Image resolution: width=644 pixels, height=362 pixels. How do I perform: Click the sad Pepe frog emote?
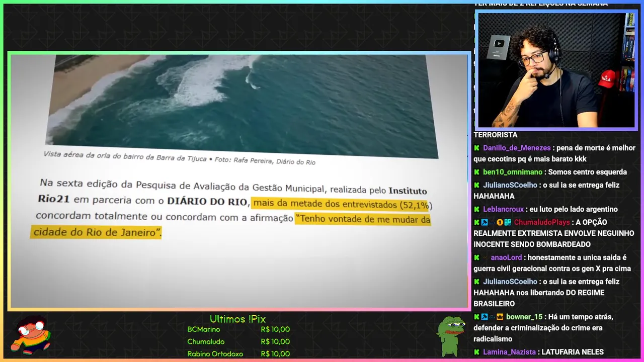pos(450,336)
